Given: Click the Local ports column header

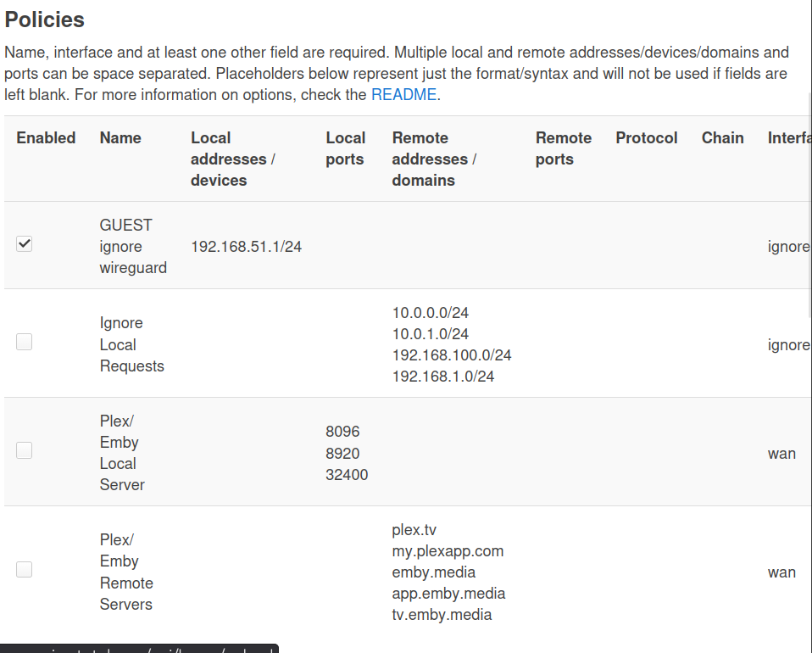Looking at the screenshot, I should pos(345,148).
